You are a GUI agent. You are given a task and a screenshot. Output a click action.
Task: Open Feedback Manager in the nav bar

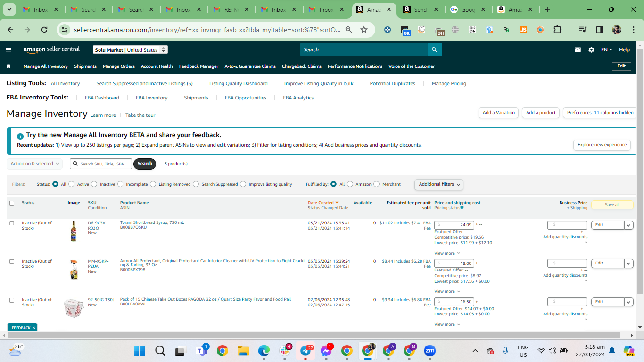click(198, 66)
